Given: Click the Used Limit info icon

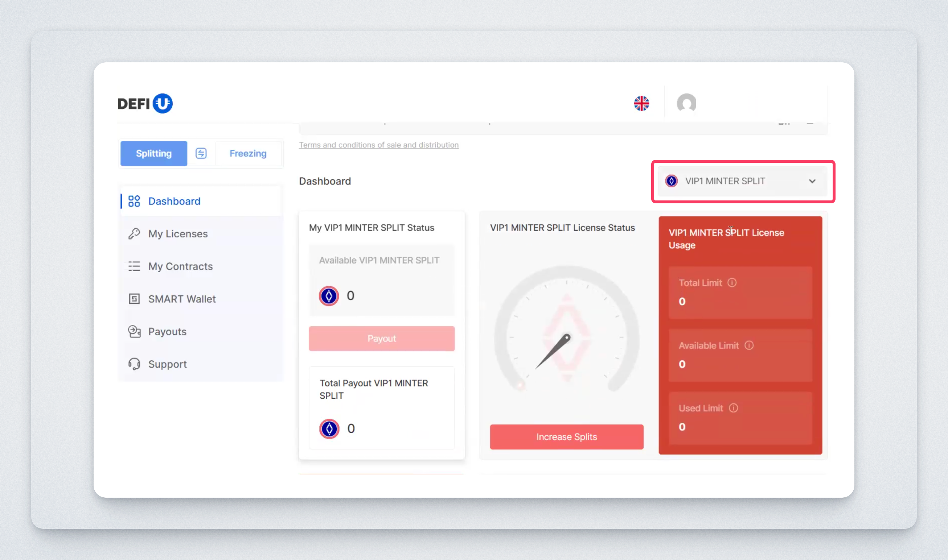Looking at the screenshot, I should pyautogui.click(x=734, y=408).
